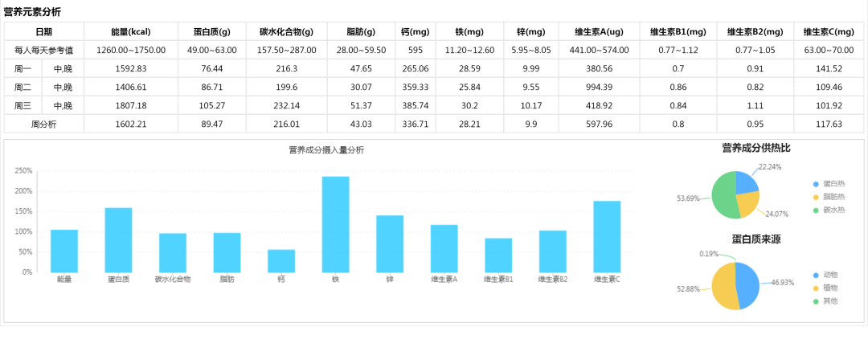Select the 周一 row label
868x339 pixels.
pyautogui.click(x=23, y=68)
